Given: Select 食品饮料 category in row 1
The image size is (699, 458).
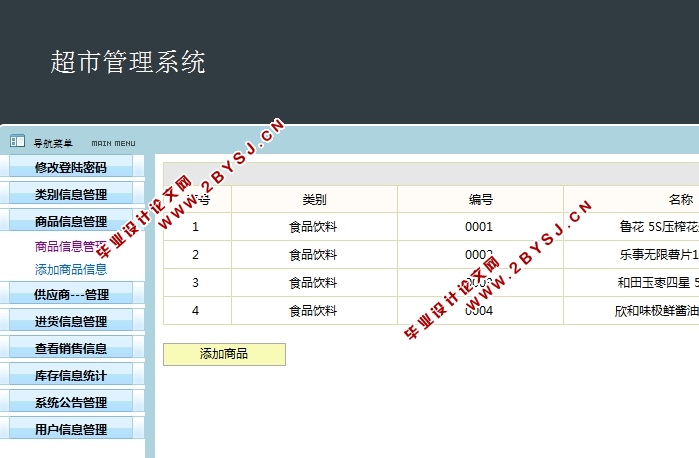Looking at the screenshot, I should pyautogui.click(x=314, y=227).
